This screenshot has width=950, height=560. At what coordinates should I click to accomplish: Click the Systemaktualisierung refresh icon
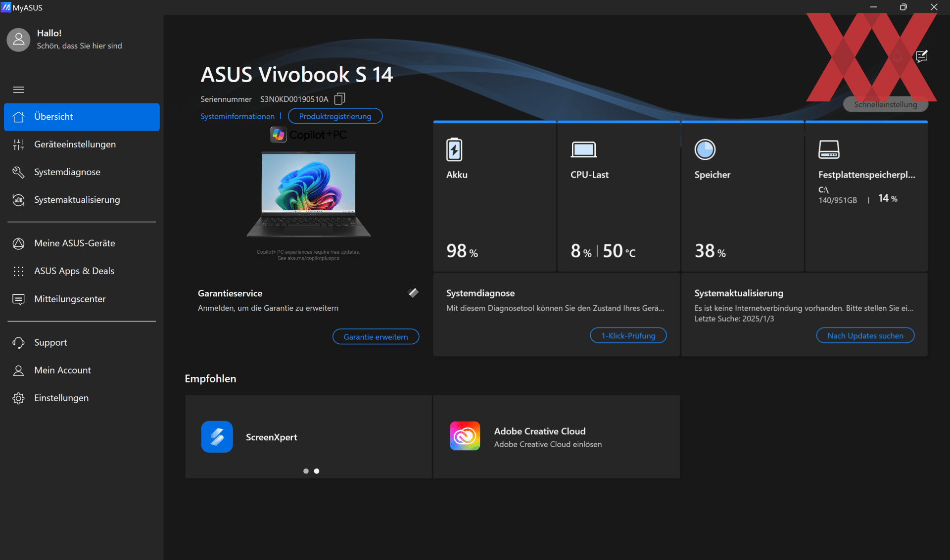(x=18, y=200)
